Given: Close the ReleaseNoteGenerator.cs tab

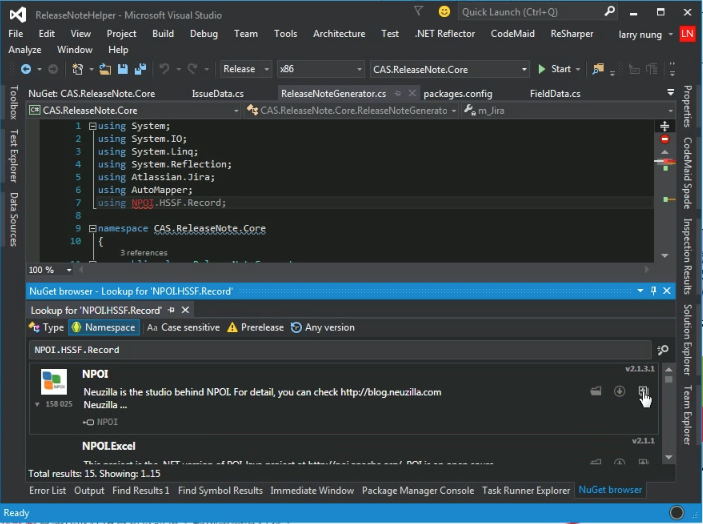Looking at the screenshot, I should pyautogui.click(x=412, y=93).
